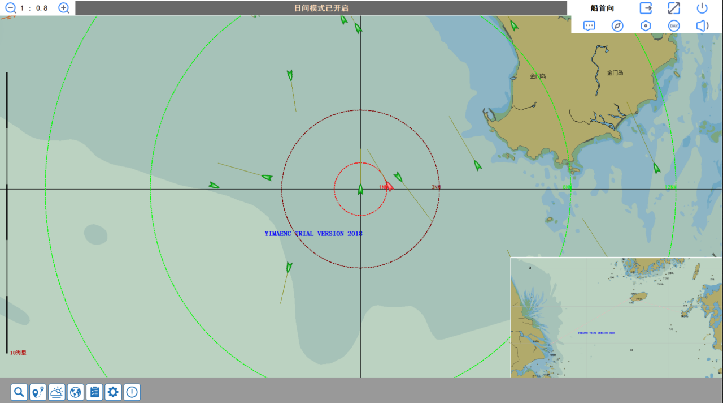Show the weather information panel
The height and width of the screenshot is (403, 724).
point(56,392)
